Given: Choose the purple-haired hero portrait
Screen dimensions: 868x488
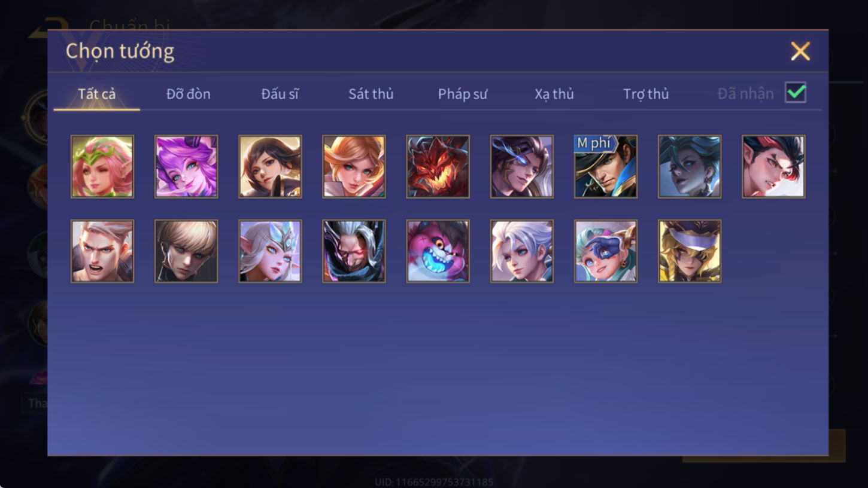Looking at the screenshot, I should point(186,166).
